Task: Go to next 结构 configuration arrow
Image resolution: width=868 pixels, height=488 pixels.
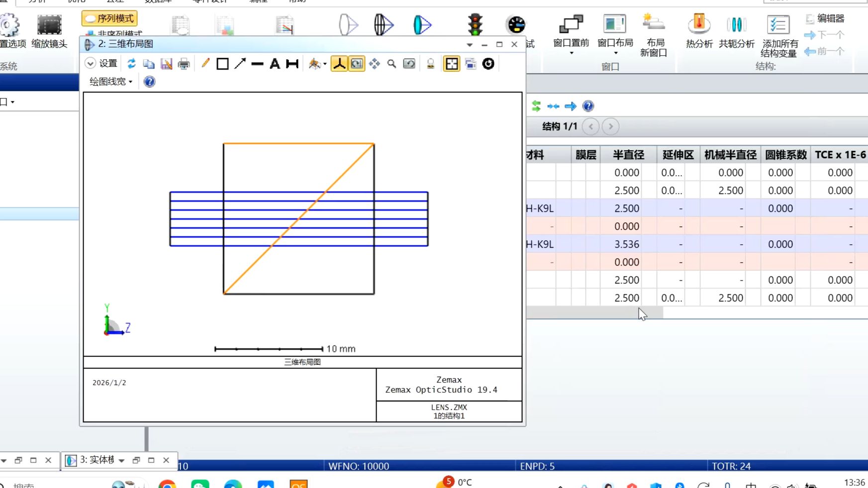Action: pyautogui.click(x=611, y=126)
